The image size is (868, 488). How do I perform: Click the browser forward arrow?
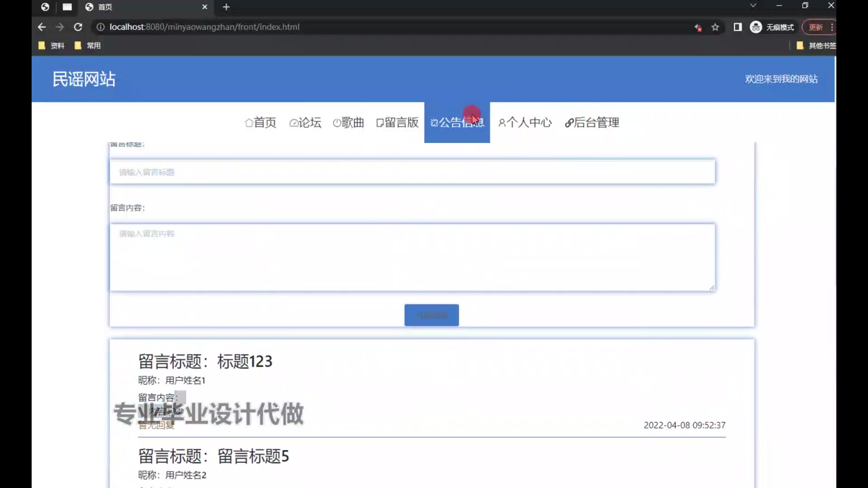click(x=60, y=27)
